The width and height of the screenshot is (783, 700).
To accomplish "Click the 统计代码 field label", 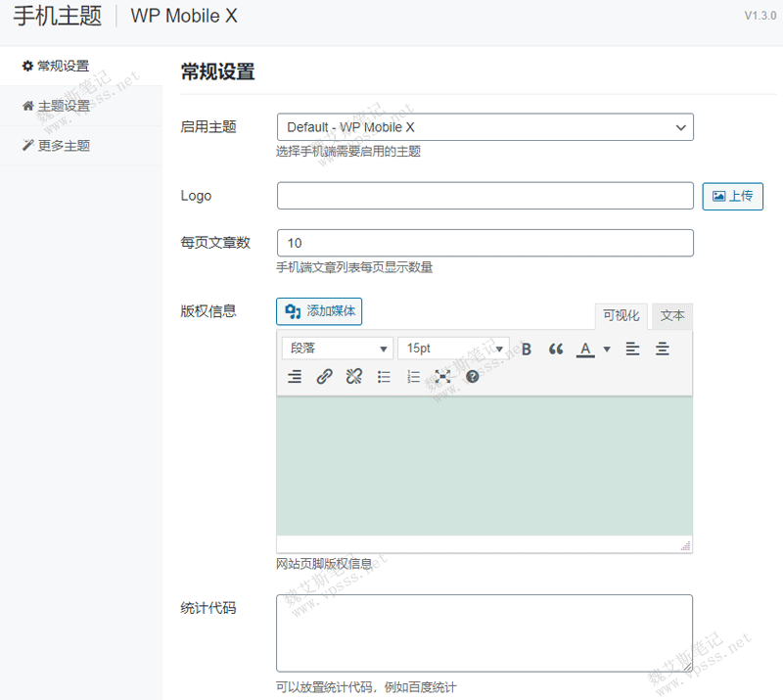I will 208,608.
